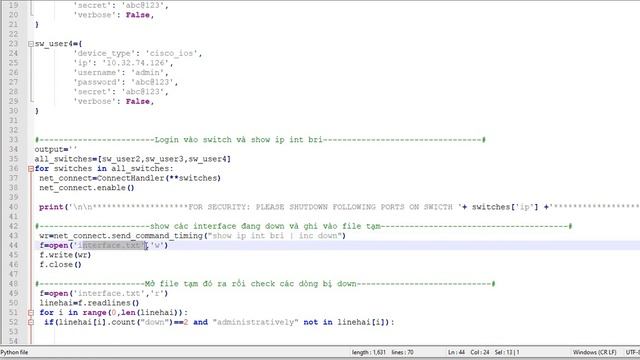Click 'False' on line 20
Image resolution: width=640 pixels, height=360 pixels.
click(x=138, y=15)
